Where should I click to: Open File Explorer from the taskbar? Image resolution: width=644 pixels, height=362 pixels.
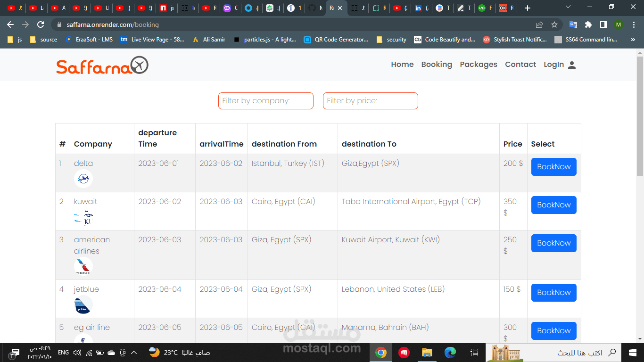tap(427, 353)
